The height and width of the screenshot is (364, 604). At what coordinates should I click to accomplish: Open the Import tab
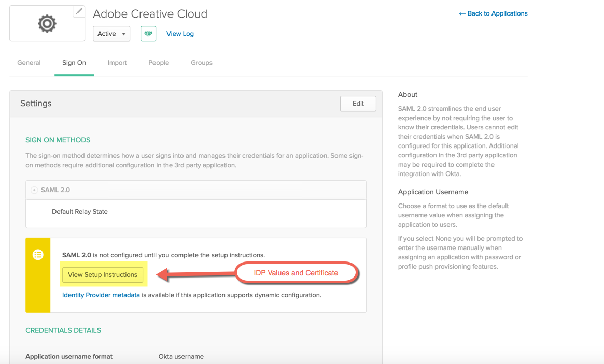pos(117,62)
